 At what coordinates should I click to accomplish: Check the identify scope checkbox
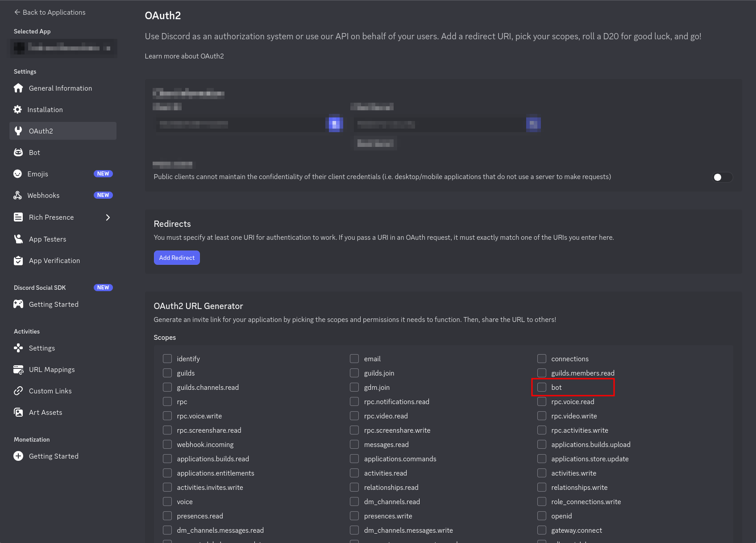167,359
